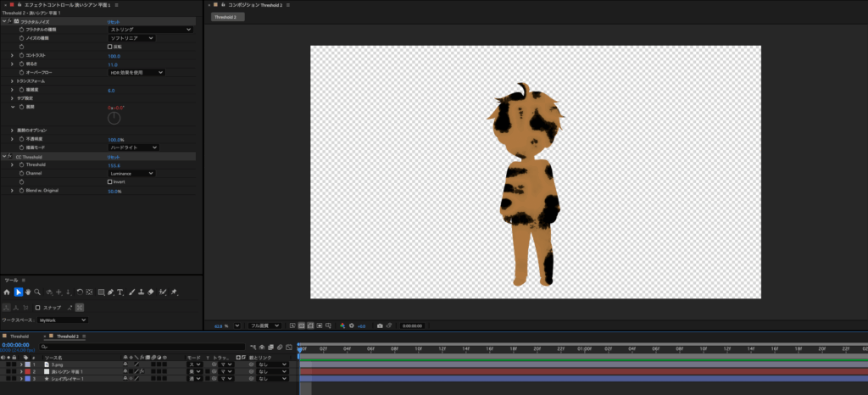Open the Channel dropdown set to Luminance

tap(131, 173)
